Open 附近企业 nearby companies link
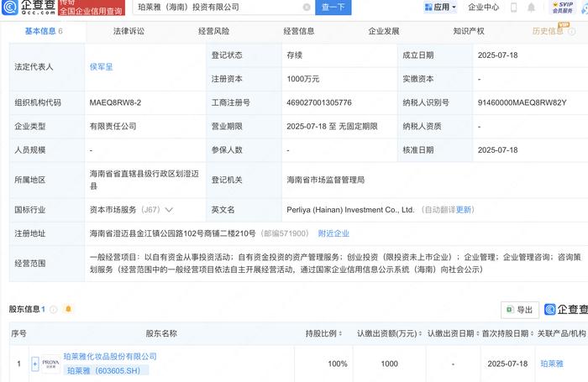This screenshot has width=588, height=382. 333,233
